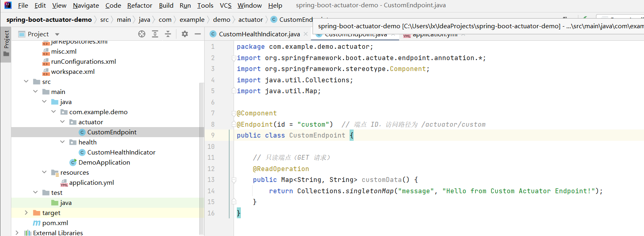The width and height of the screenshot is (644, 236).
Task: Expand External Libraries node
Action: pyautogui.click(x=17, y=233)
